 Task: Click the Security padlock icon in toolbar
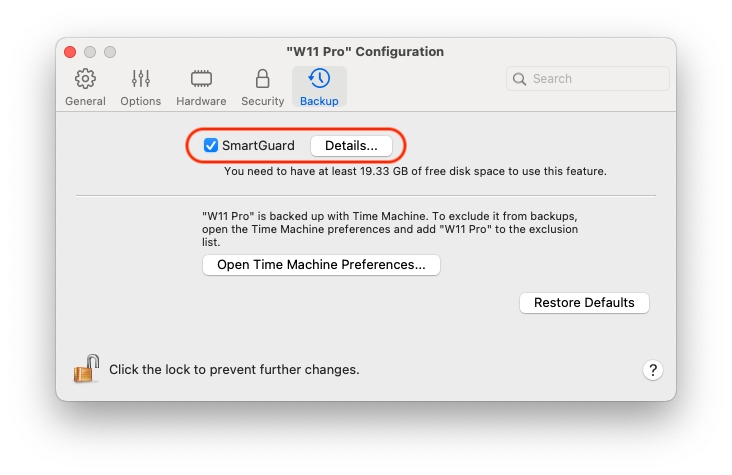click(262, 79)
